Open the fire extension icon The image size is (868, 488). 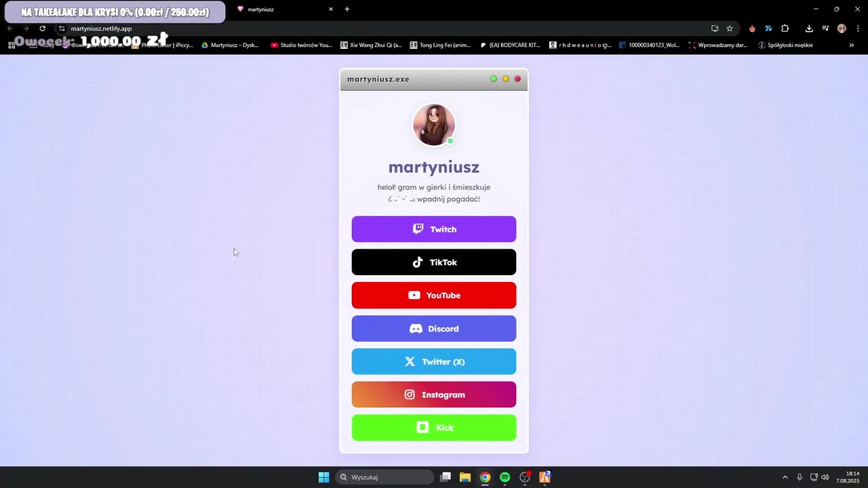coord(752,28)
